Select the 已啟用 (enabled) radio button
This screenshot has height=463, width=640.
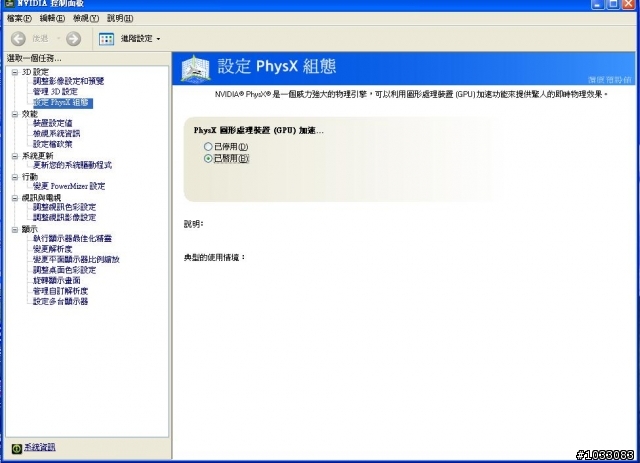(208, 158)
